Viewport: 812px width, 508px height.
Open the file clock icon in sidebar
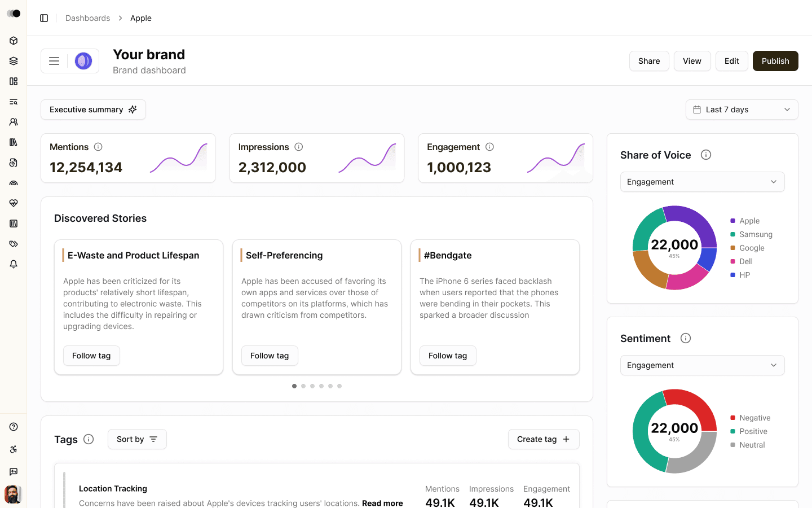(x=14, y=163)
